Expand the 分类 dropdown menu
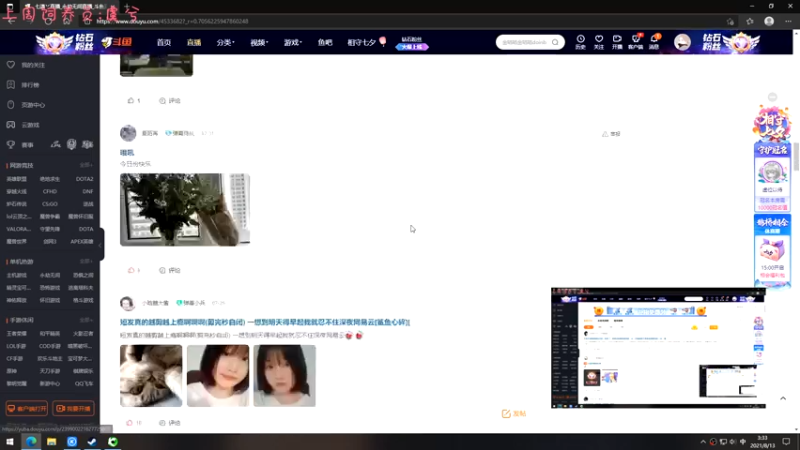This screenshot has height=450, width=800. point(225,42)
